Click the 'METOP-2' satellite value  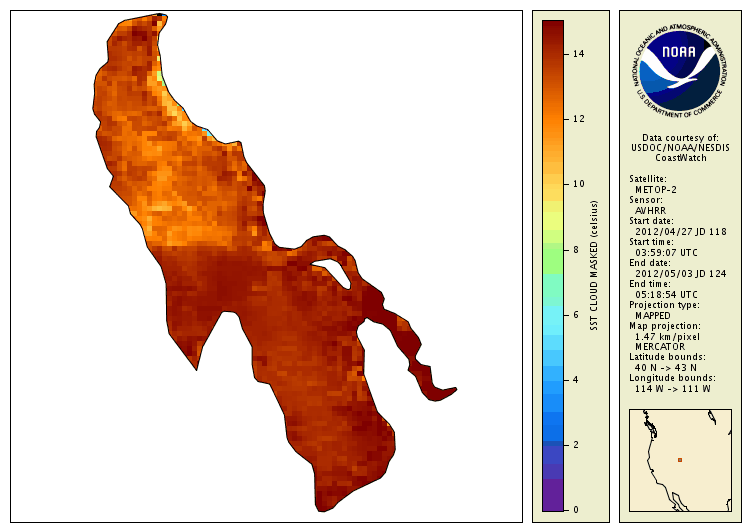[x=656, y=190]
